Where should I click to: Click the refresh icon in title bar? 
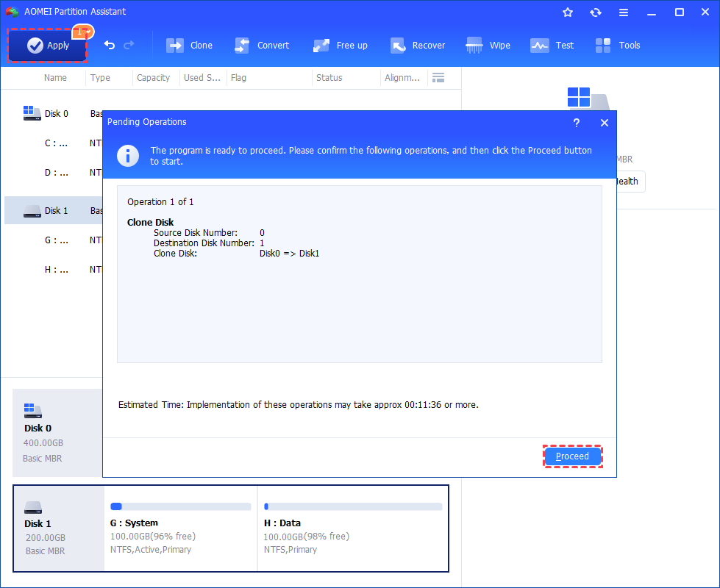point(596,12)
